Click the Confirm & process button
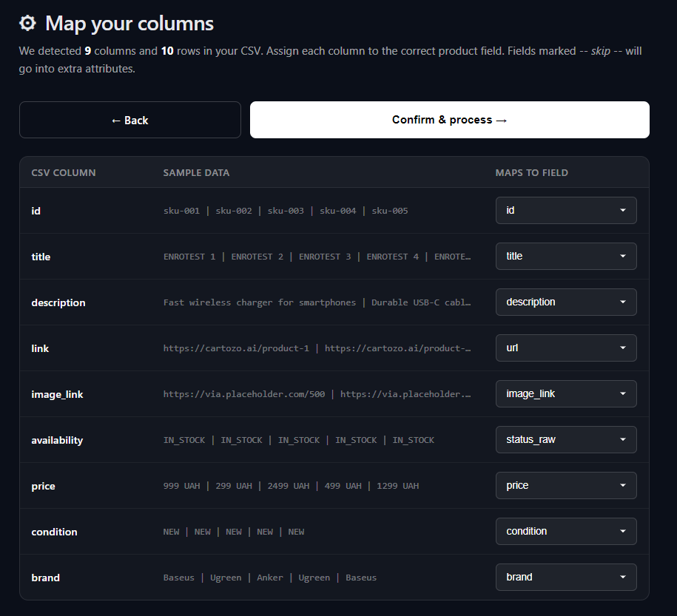 click(x=449, y=120)
